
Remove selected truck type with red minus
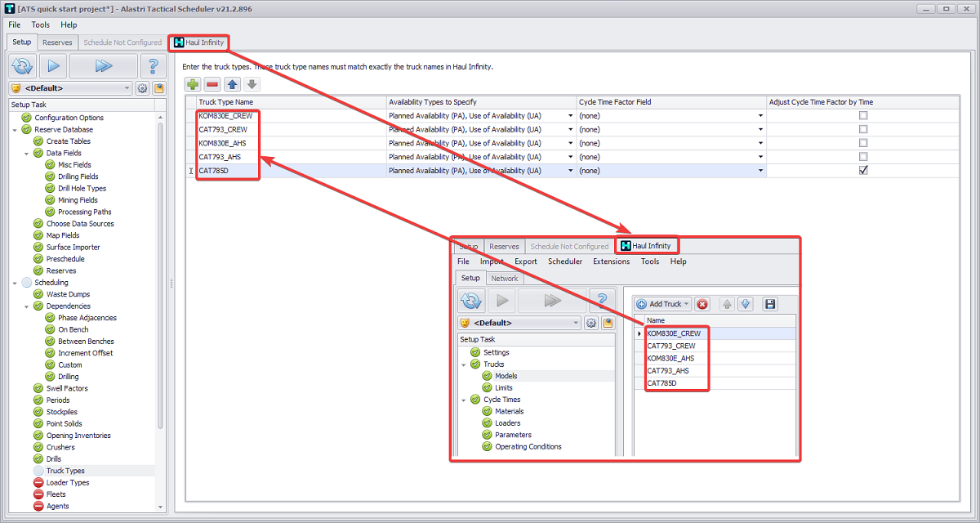pyautogui.click(x=212, y=84)
